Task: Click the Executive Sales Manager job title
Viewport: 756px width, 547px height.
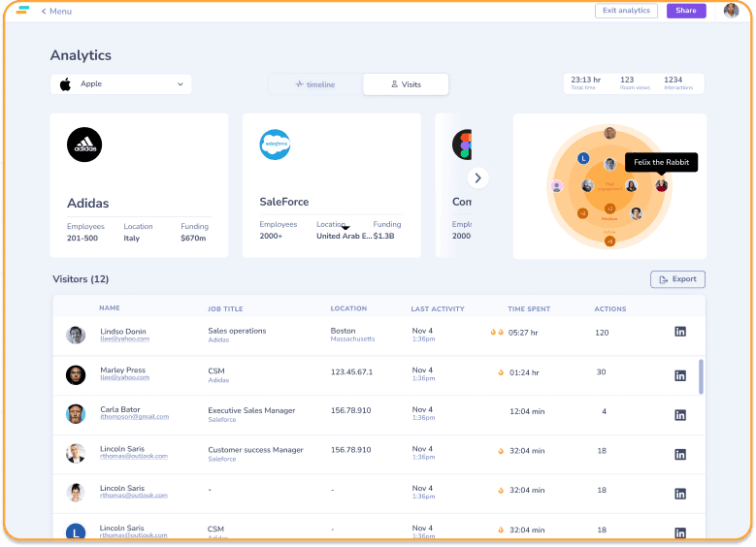Action: point(251,410)
